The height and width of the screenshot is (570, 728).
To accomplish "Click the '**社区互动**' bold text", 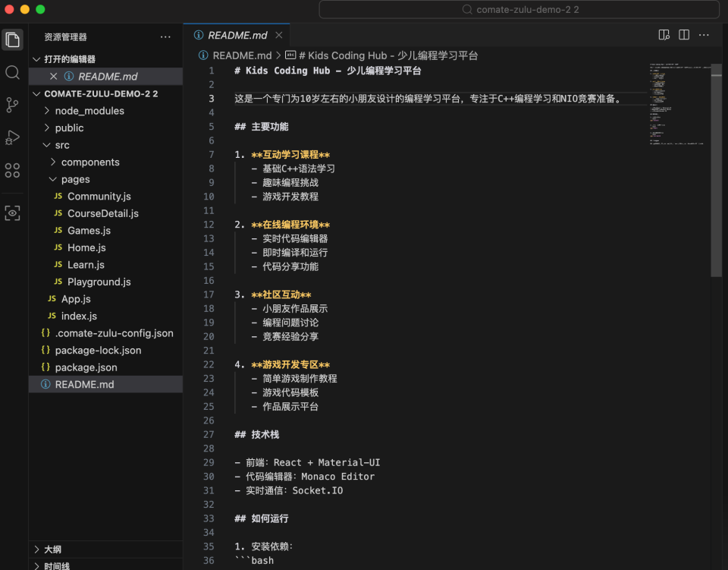I will 281,294.
